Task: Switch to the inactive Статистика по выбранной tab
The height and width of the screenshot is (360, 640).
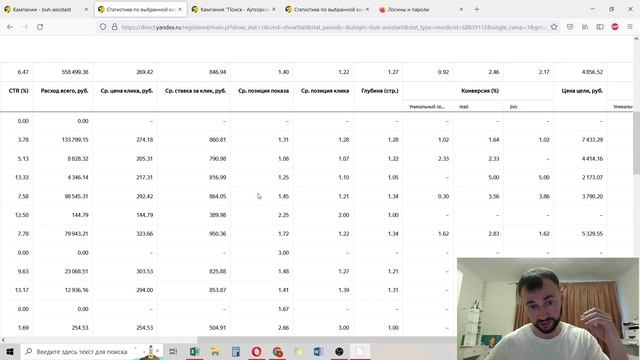Action: (x=326, y=9)
